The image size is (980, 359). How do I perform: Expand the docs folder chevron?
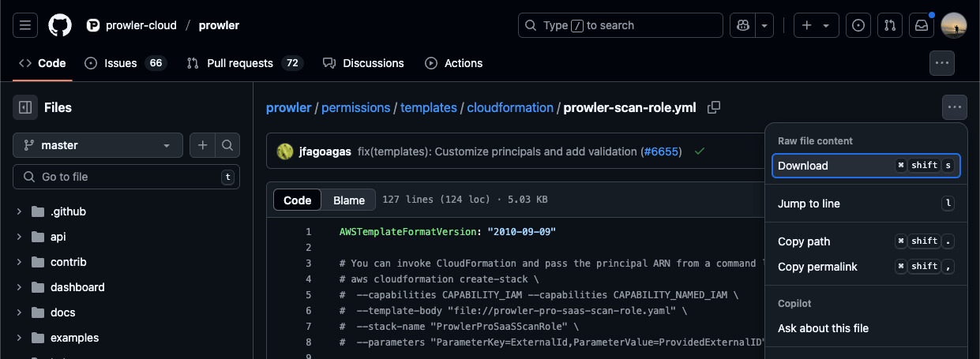(x=20, y=312)
